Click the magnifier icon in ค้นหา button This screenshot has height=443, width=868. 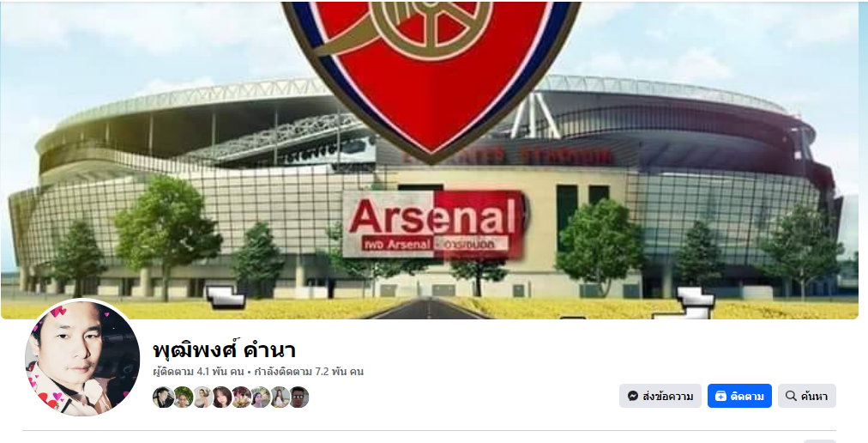[x=791, y=396]
